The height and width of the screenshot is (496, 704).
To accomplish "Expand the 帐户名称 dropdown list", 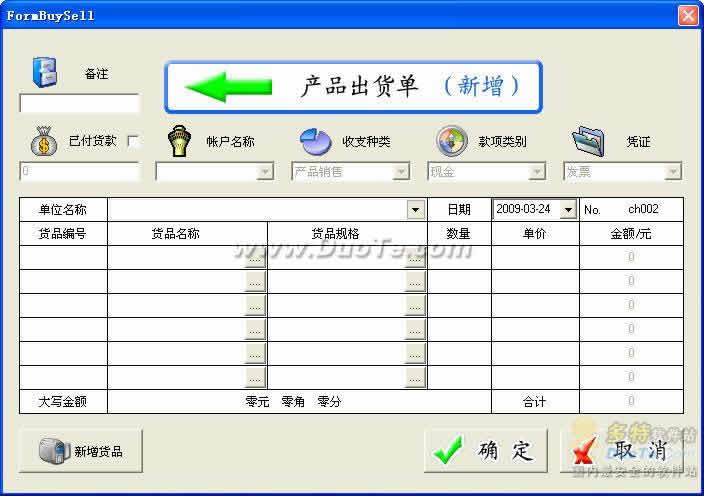I will pyautogui.click(x=265, y=172).
